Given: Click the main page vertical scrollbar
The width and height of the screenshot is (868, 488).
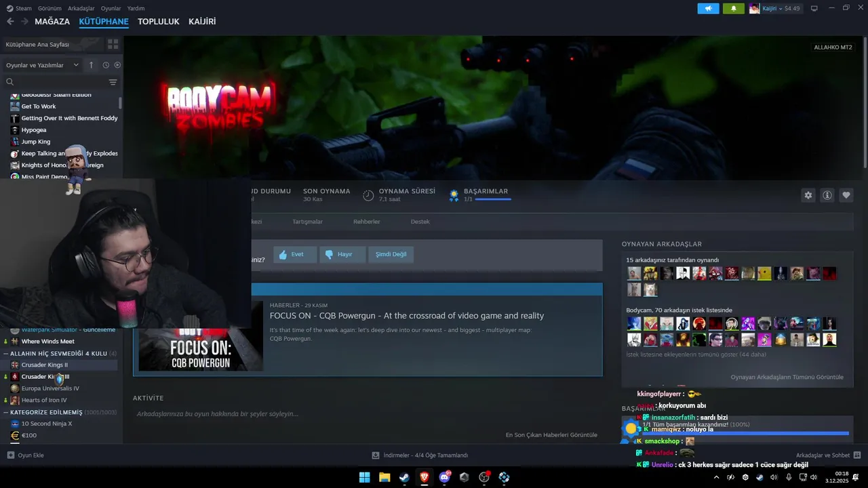Looking at the screenshot, I should point(865,102).
